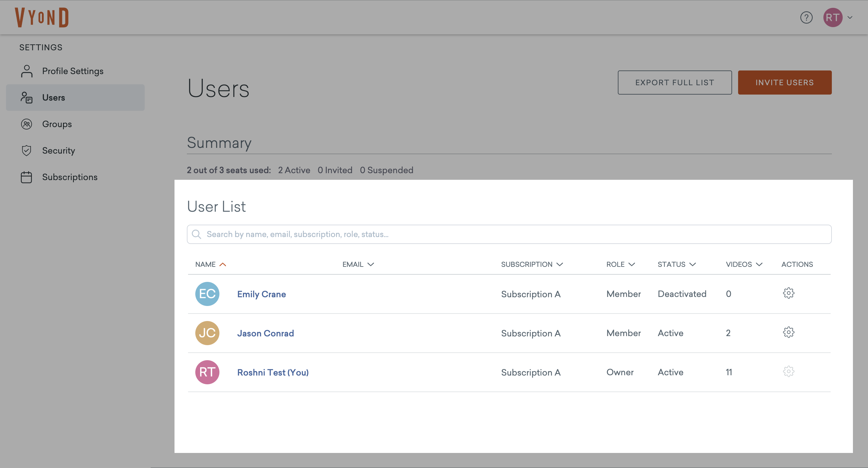Sort by Subscription column header
The height and width of the screenshot is (468, 868).
[531, 264]
